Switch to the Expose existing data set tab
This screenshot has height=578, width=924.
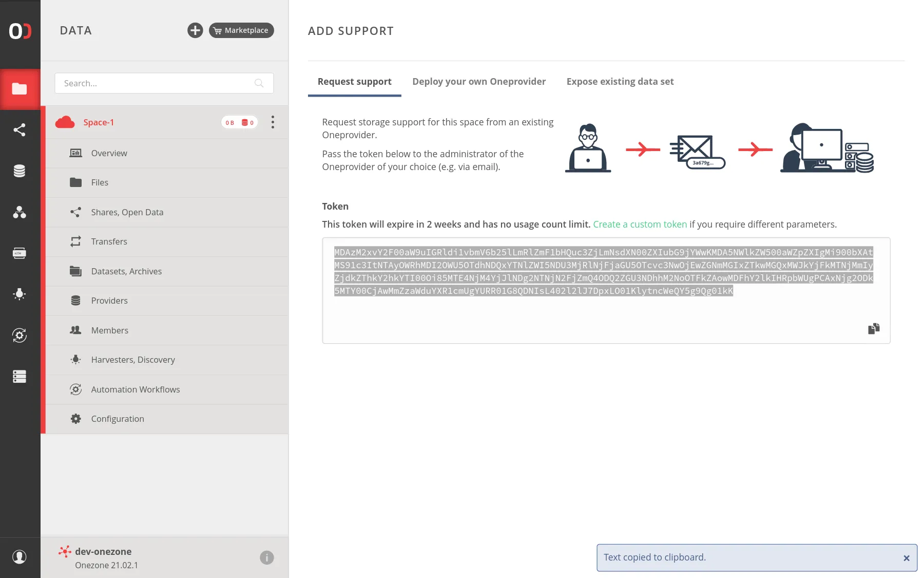tap(620, 81)
